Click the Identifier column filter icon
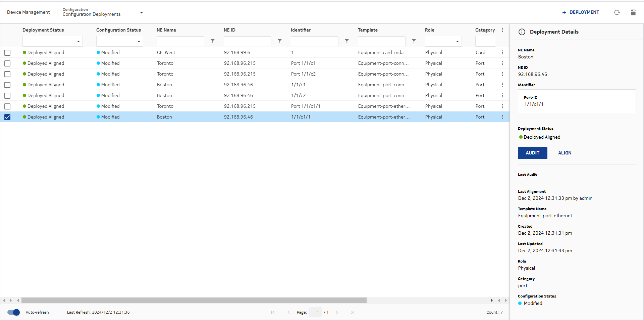The width and height of the screenshot is (644, 320). coord(347,41)
